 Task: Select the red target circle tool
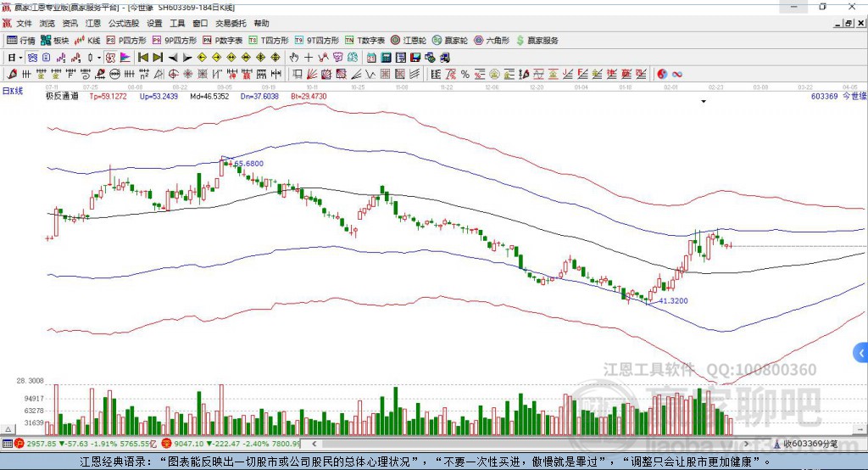coord(173,75)
